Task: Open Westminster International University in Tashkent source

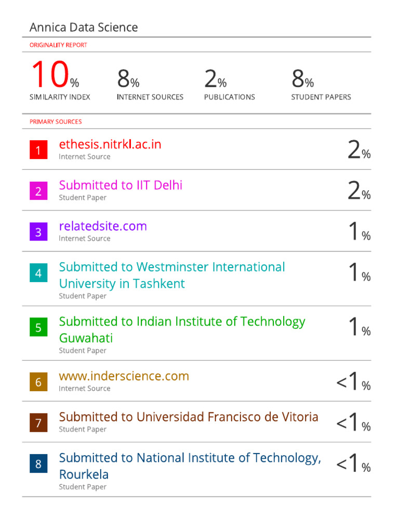Action: coord(172,275)
